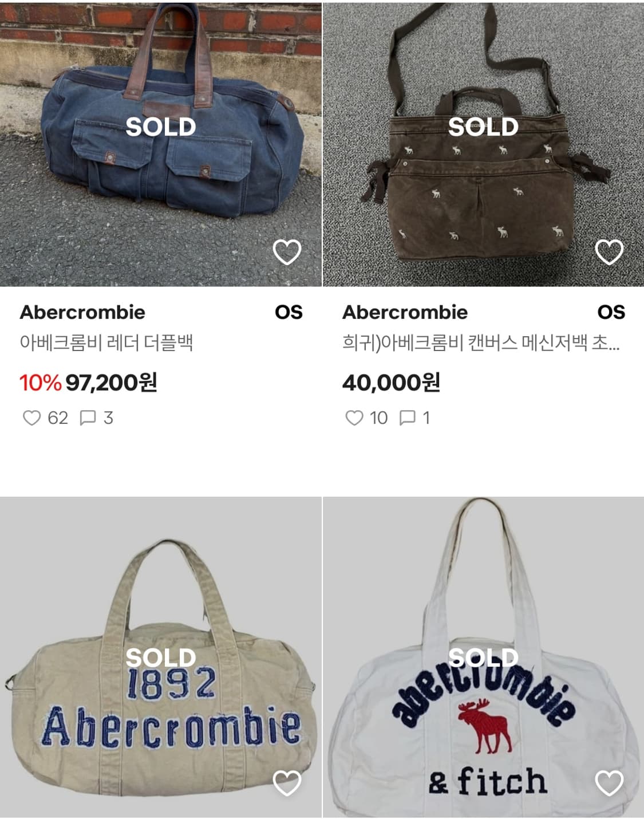Open the brown moose-print messenger bag photo
This screenshot has width=644, height=819.
click(x=483, y=172)
